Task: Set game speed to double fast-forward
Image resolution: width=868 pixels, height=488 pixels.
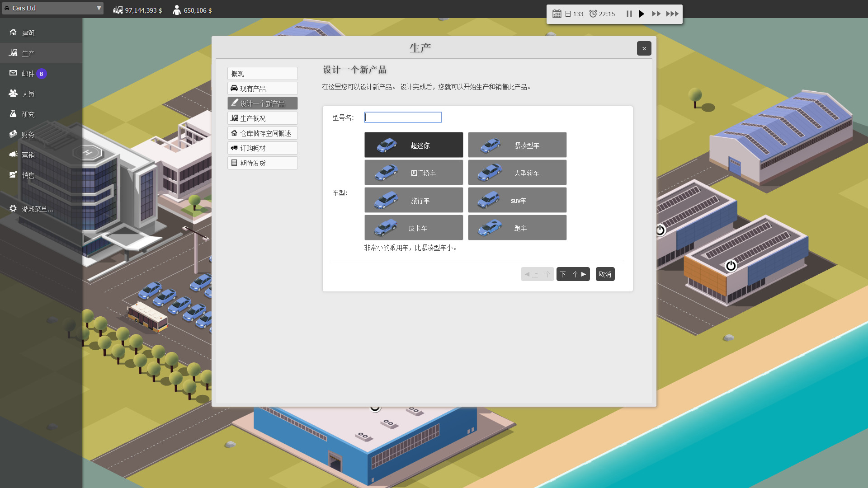Action: (x=656, y=14)
